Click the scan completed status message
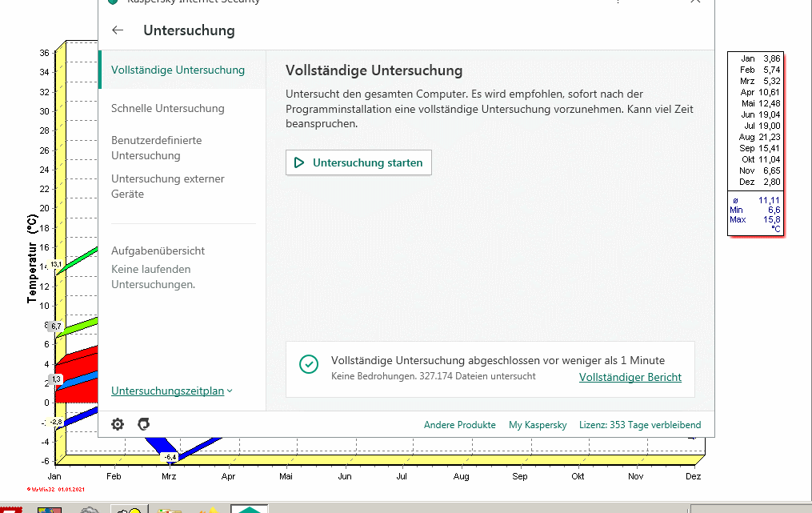Viewport: 812px width, 513px height. pyautogui.click(x=498, y=361)
